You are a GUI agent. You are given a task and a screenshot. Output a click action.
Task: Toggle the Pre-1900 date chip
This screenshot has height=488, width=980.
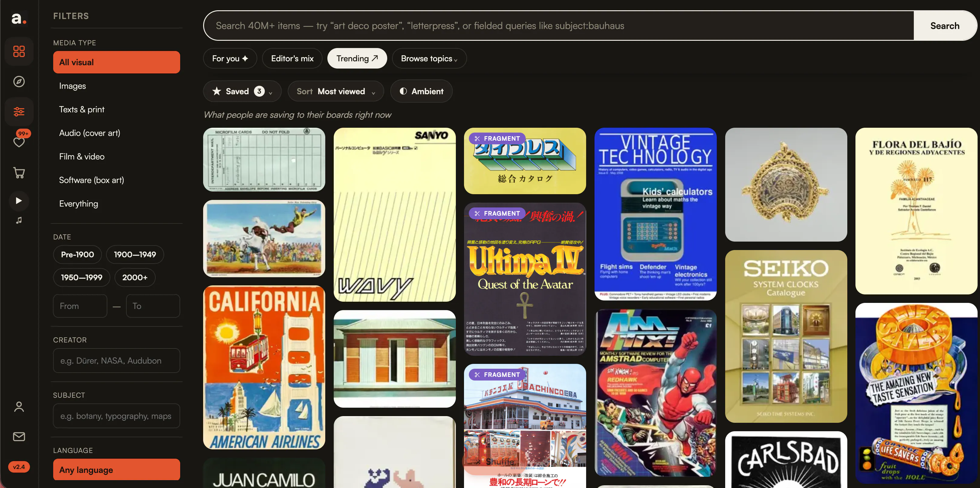coord(78,255)
